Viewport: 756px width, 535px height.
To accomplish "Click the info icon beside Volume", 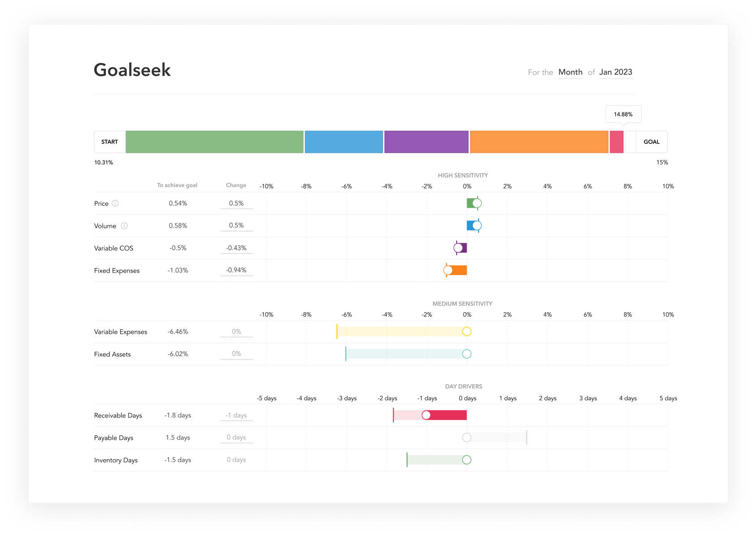I will (124, 226).
